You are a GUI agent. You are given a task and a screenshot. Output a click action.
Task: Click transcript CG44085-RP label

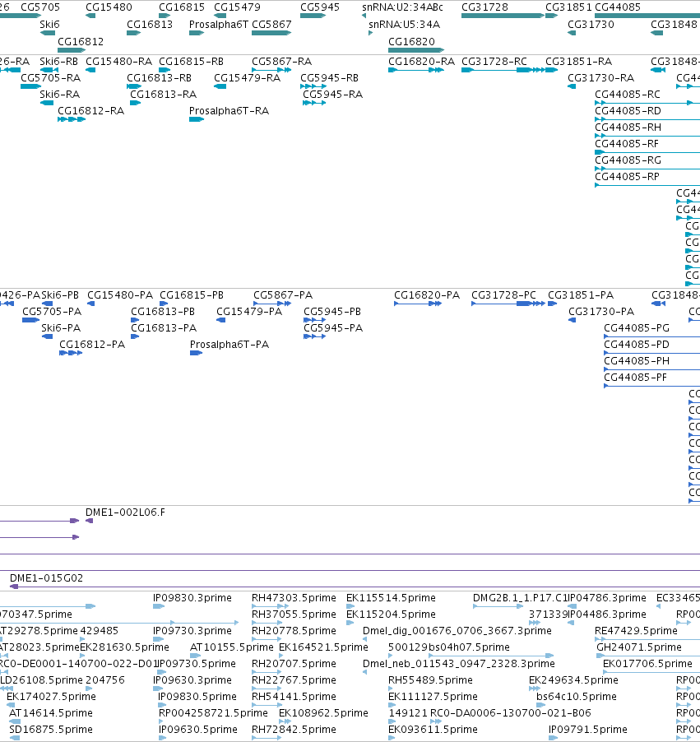[x=627, y=177]
